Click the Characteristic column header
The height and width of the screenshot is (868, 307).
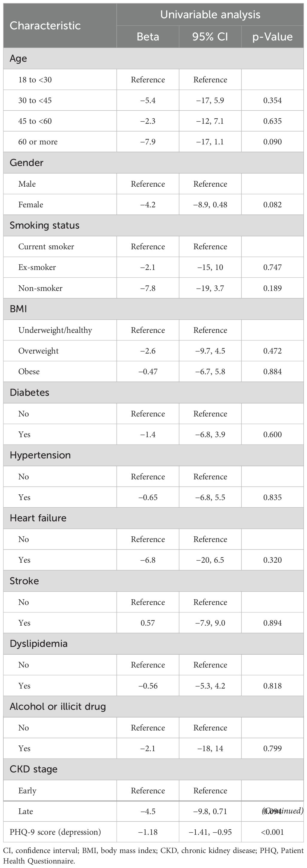[45, 25]
